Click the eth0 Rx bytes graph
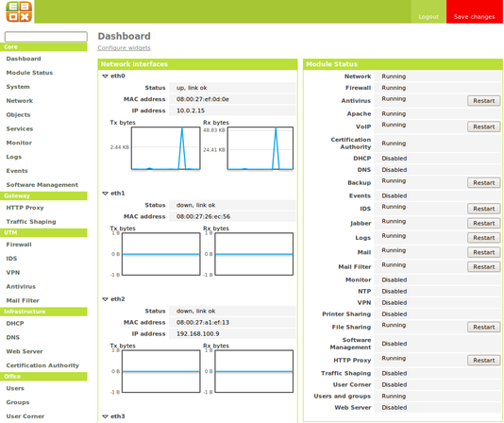The width and height of the screenshot is (504, 423). point(260,148)
